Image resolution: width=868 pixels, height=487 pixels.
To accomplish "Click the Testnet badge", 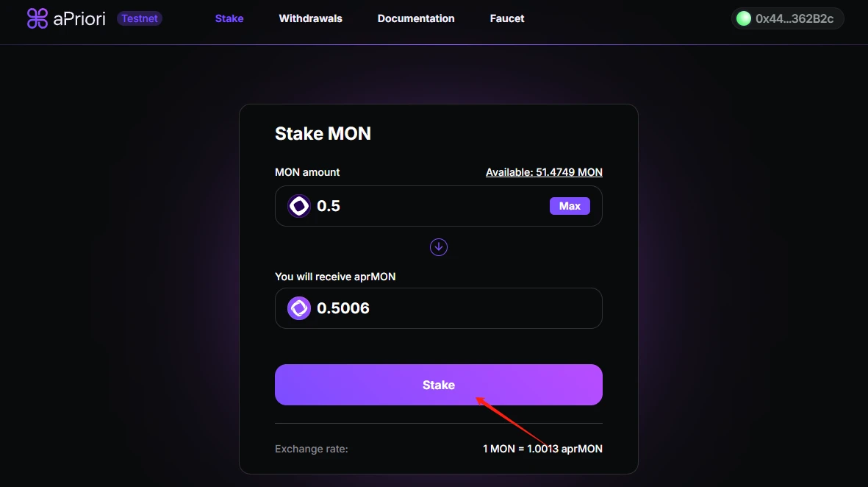I will pyautogui.click(x=140, y=18).
